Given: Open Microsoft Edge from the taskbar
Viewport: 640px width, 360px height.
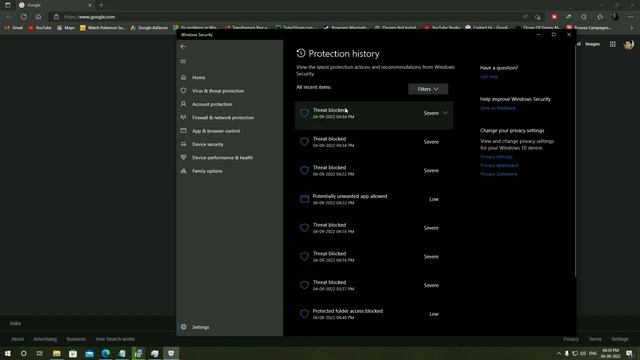Looking at the screenshot, I should pyautogui.click(x=106, y=353).
